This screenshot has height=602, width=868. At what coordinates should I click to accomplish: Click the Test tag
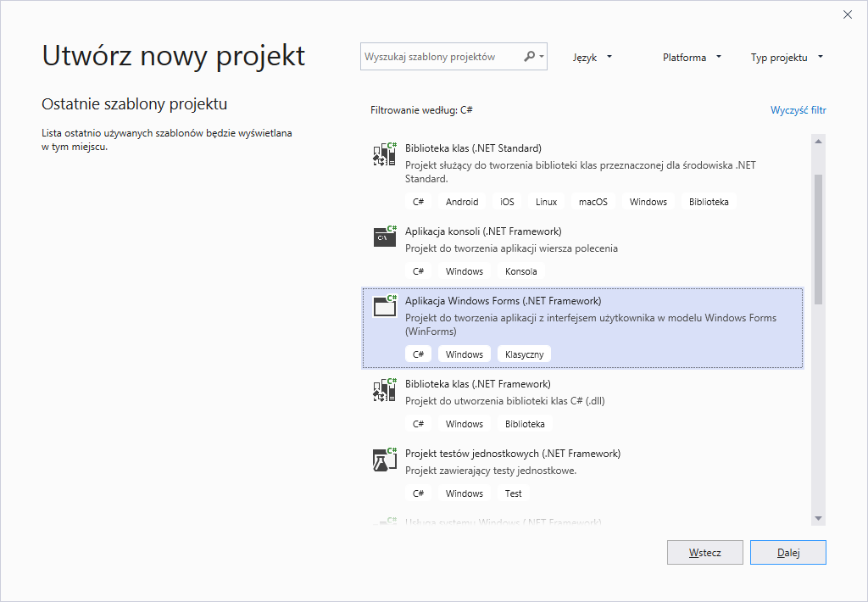pos(513,493)
